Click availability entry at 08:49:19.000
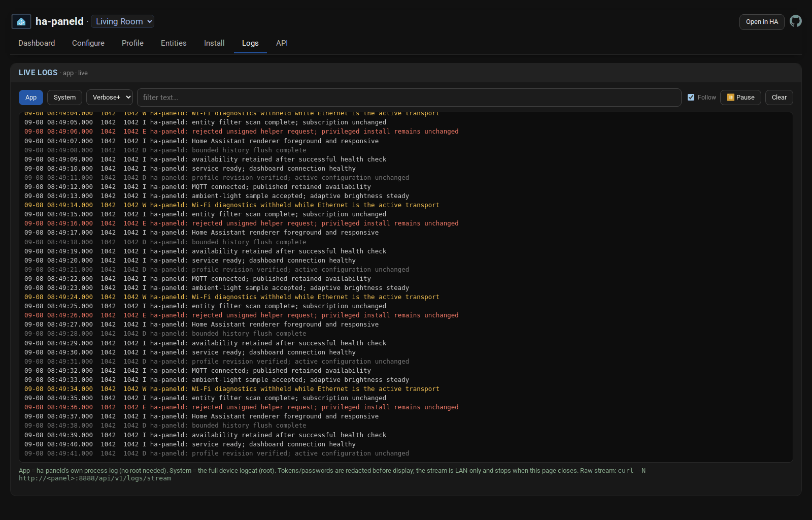 pos(205,251)
